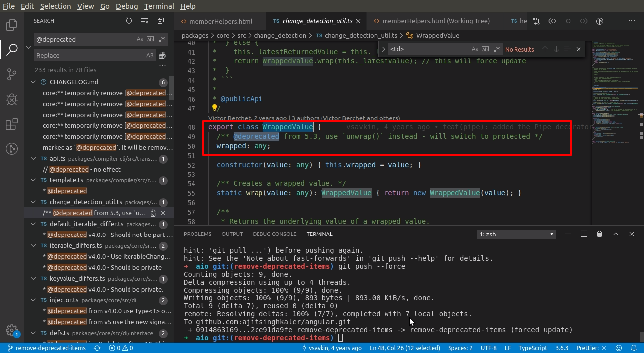Go to previous match in find widget
This screenshot has height=353, width=644.
pyautogui.click(x=545, y=49)
